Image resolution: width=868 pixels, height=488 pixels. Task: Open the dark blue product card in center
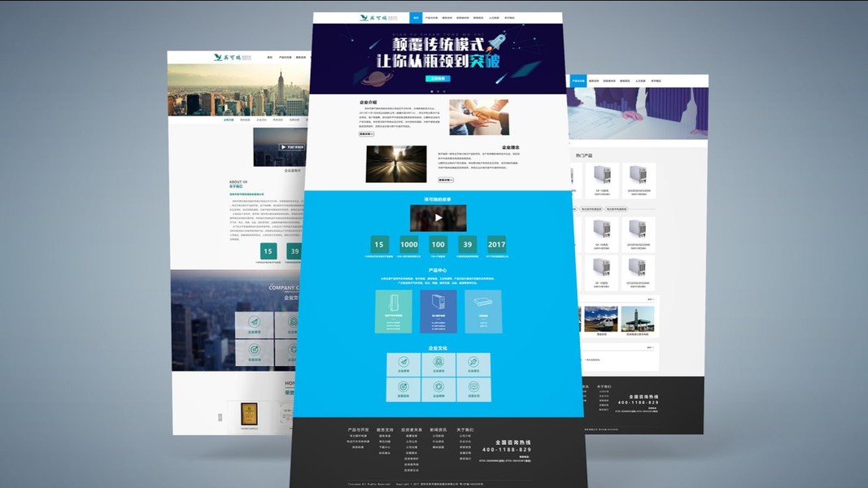pyautogui.click(x=438, y=312)
